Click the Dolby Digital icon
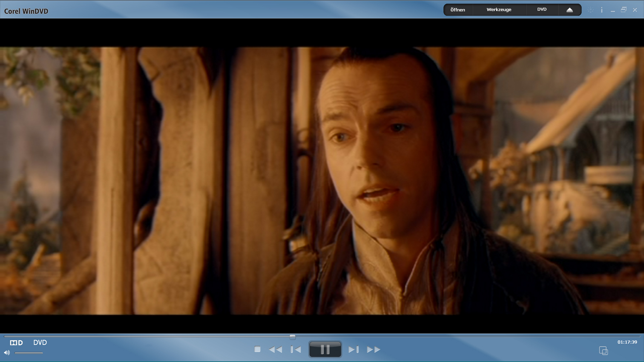This screenshot has width=644, height=362. click(16, 343)
